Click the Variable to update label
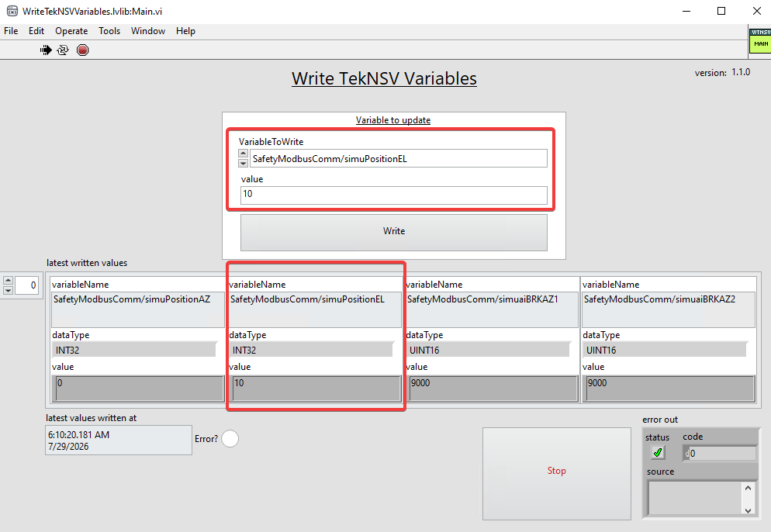Viewport: 771px width, 532px height. point(393,120)
